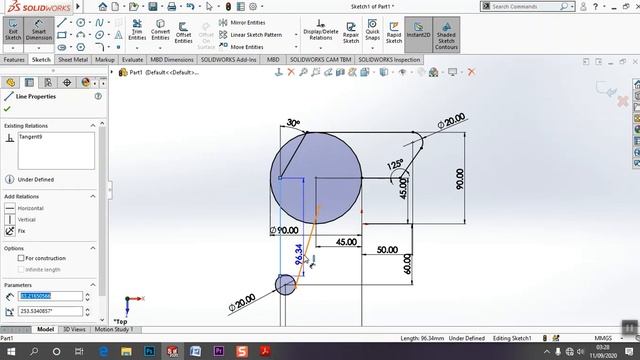The width and height of the screenshot is (640, 360).
Task: Click the angle parameter field
Action: point(50,311)
